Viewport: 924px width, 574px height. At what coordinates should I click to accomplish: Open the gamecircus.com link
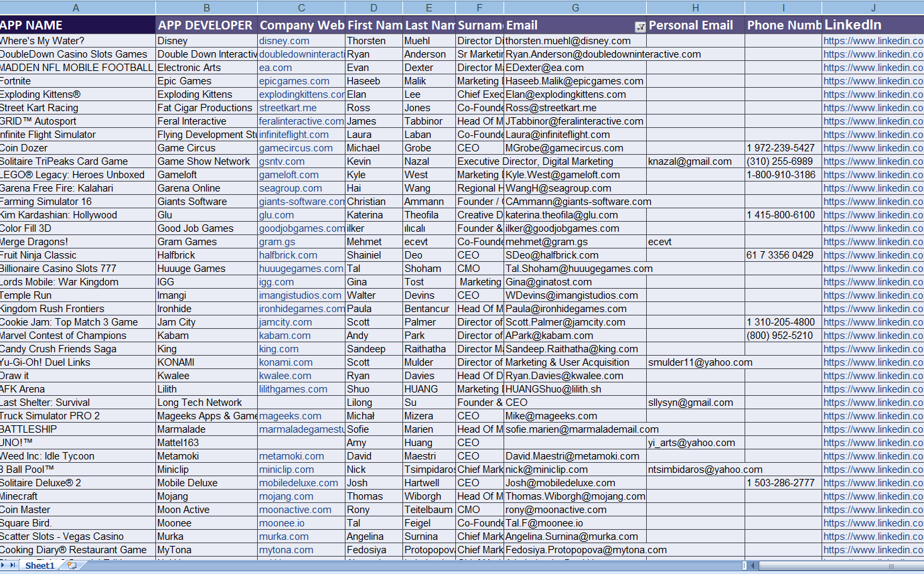click(x=296, y=148)
